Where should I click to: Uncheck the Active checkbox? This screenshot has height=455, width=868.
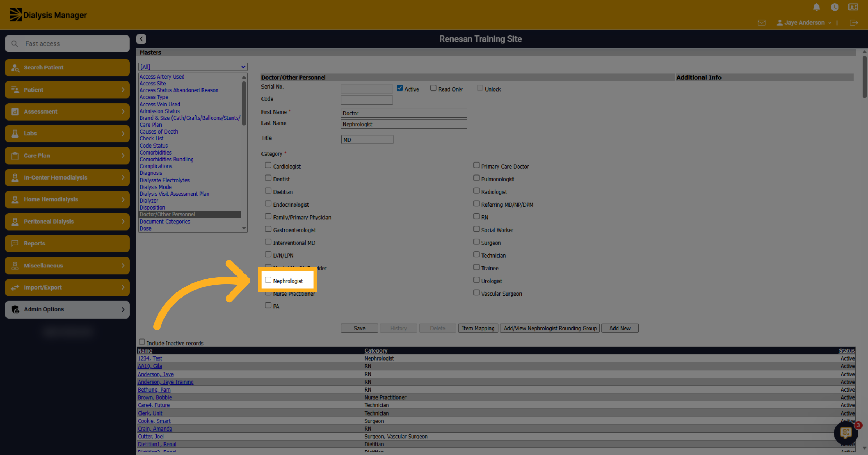pos(400,88)
